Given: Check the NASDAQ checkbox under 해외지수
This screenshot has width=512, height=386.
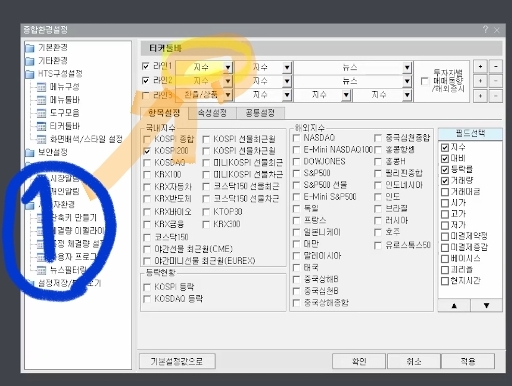Looking at the screenshot, I should pyautogui.click(x=296, y=138).
